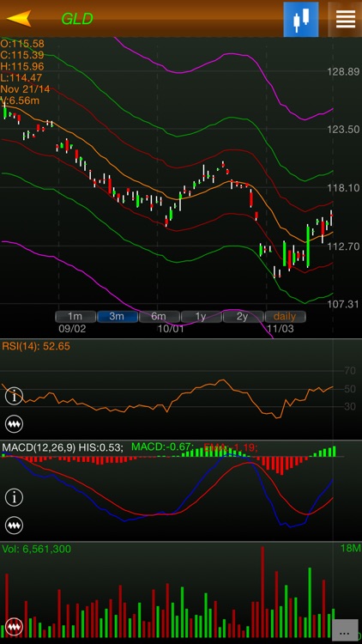Viewport: 362px width, 644px height.
Task: Tap the O:115.58 open price readout
Action: 22,44
